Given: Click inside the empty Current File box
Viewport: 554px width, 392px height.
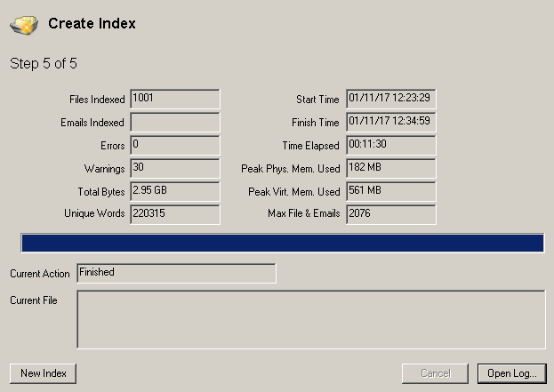Looking at the screenshot, I should [310, 320].
